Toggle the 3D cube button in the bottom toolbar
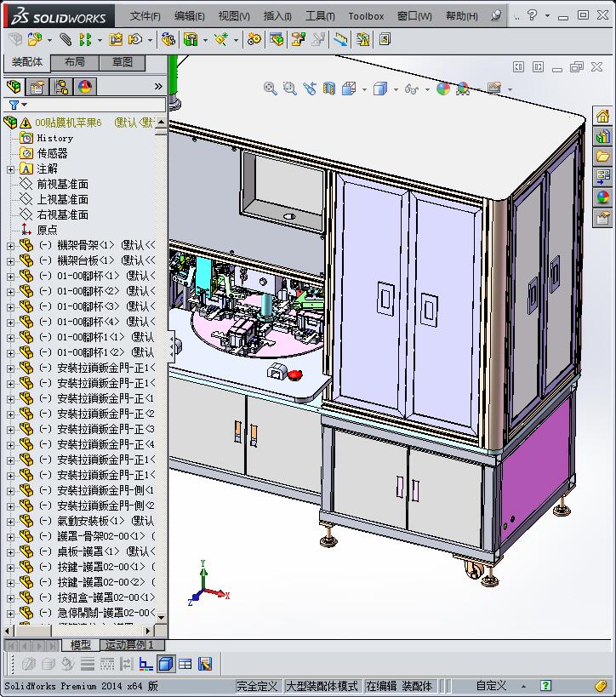The height and width of the screenshot is (697, 616). [166, 664]
